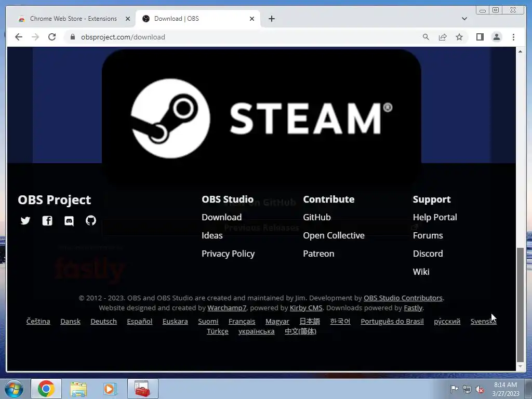Image resolution: width=532 pixels, height=399 pixels.
Task: Switch language to Euskara
Action: (175, 321)
